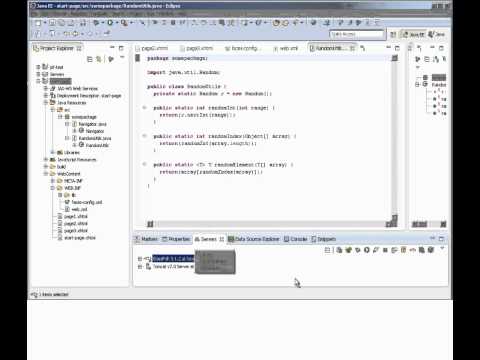The width and height of the screenshot is (480, 360).
Task: Click Collapse All in the Project Explorer
Action: [89, 59]
